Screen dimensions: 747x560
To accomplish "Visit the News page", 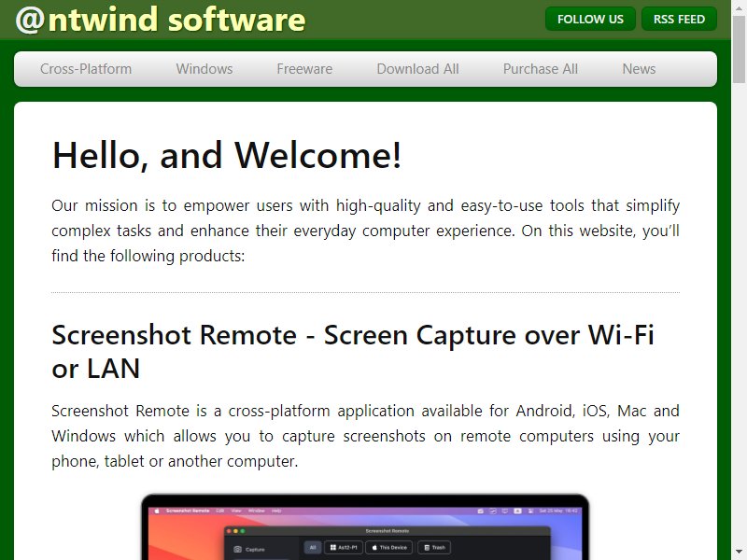I will coord(639,69).
